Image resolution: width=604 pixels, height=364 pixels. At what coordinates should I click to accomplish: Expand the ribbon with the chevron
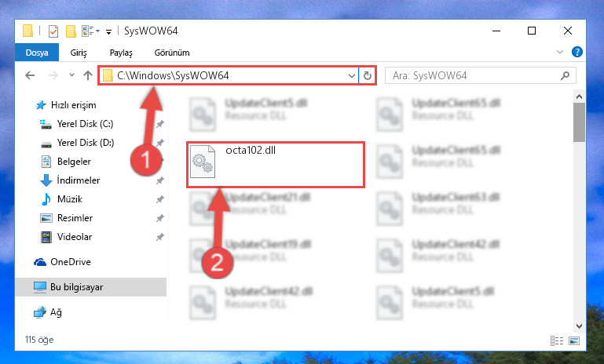(560, 52)
